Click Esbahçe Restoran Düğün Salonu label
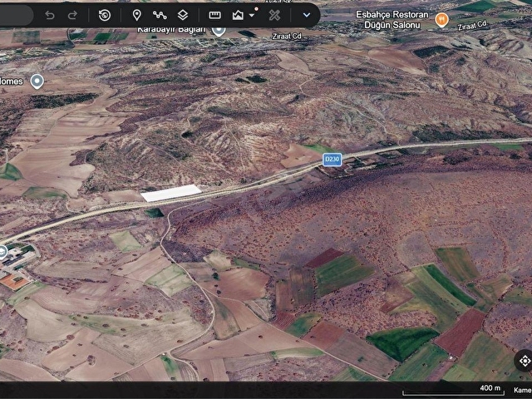The width and height of the screenshot is (532, 399). pos(392,20)
